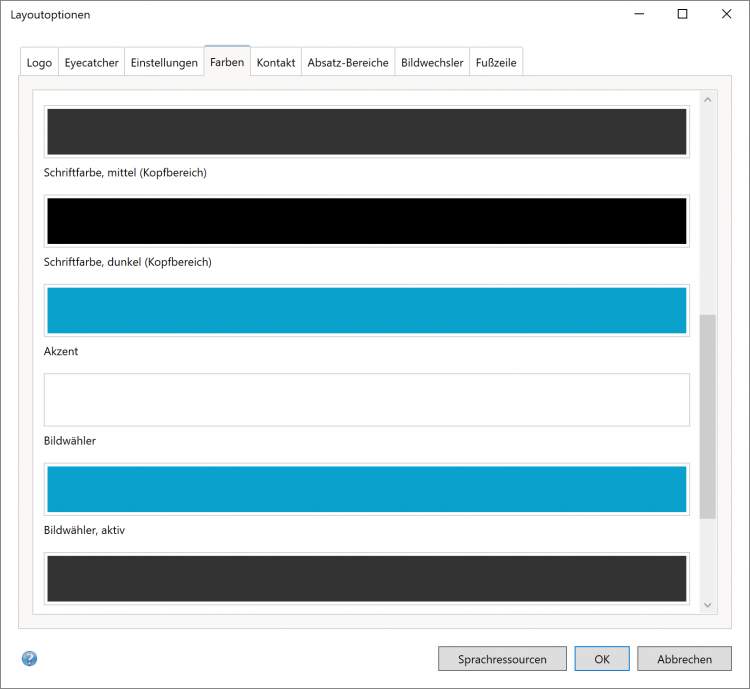750x689 pixels.
Task: Click the vertical scrollbar thumb
Action: point(708,415)
